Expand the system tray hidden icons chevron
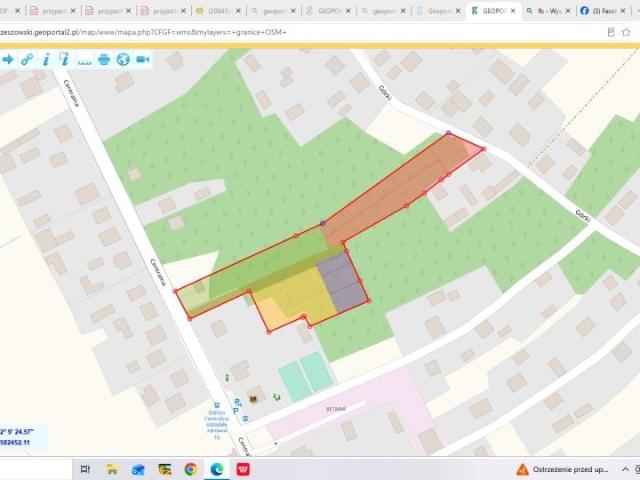640x480 pixels. click(625, 469)
